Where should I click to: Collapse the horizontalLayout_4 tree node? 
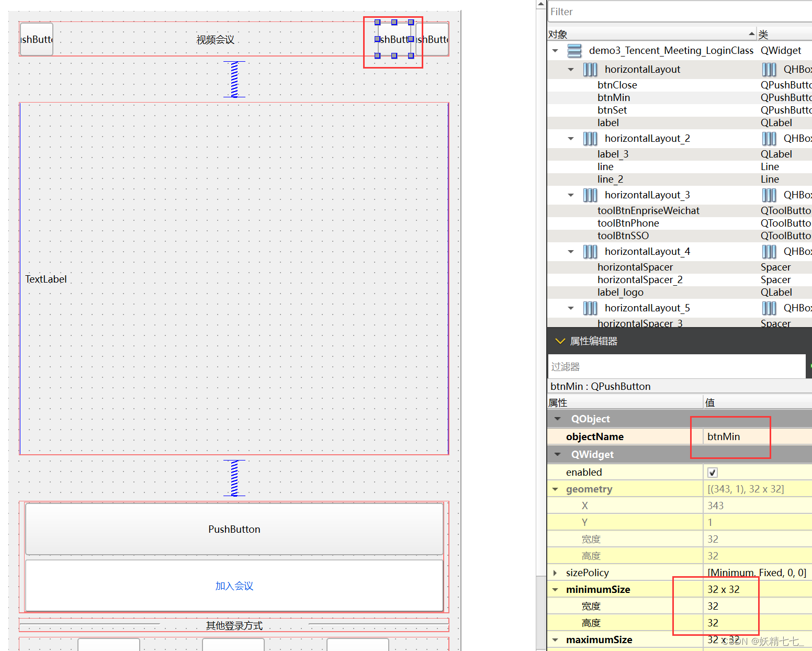coord(571,252)
